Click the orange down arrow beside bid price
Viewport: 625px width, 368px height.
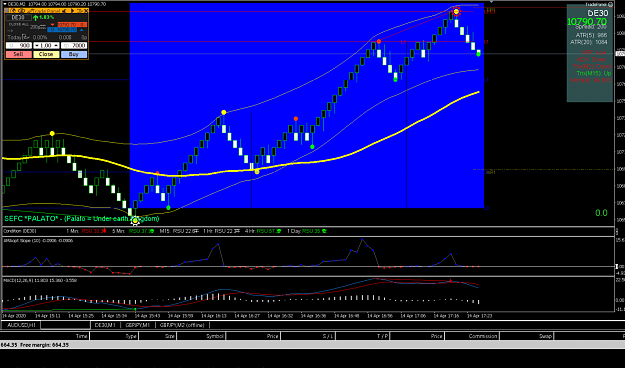[x=53, y=25]
